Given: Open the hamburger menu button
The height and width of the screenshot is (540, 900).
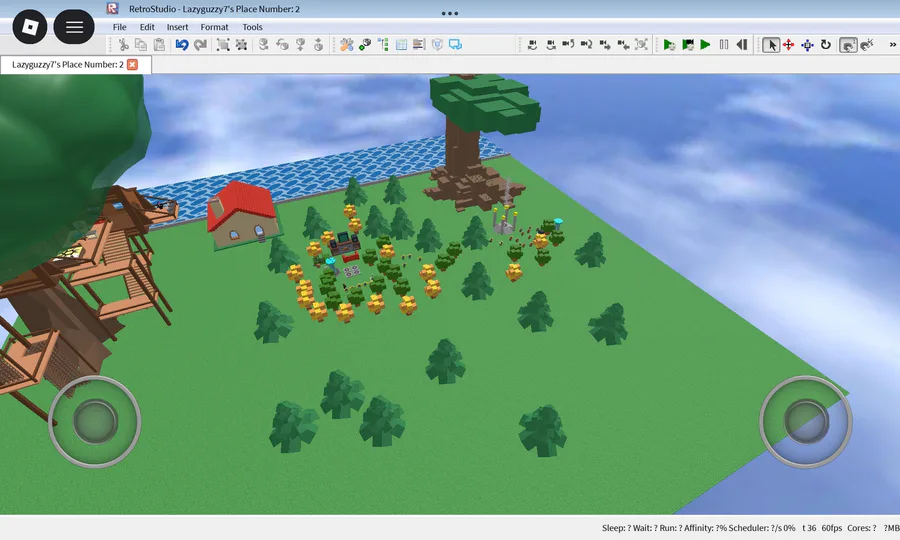Looking at the screenshot, I should click(x=74, y=27).
